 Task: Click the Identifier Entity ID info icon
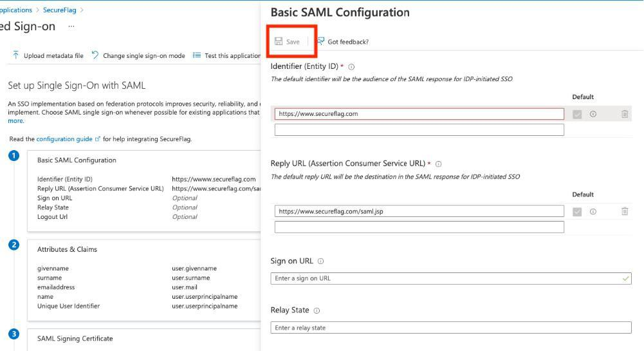tap(351, 66)
